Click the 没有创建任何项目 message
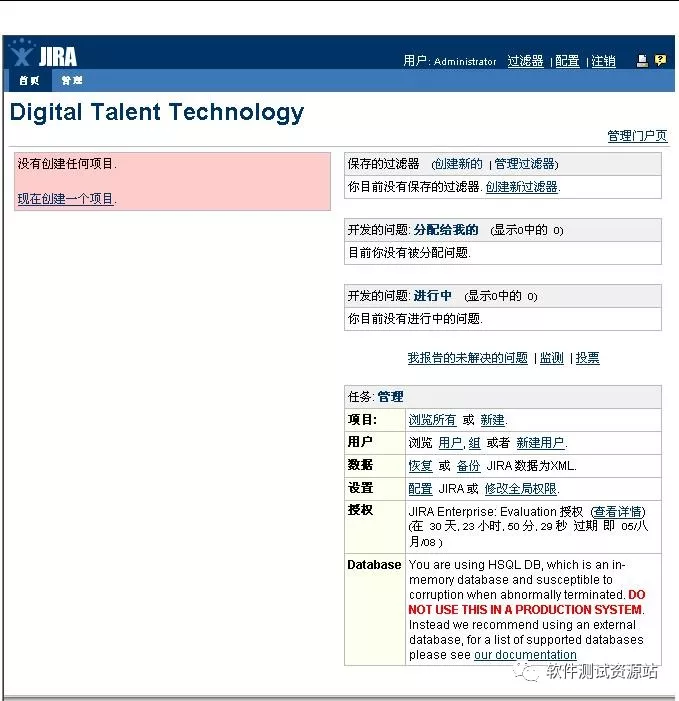 coord(67,164)
